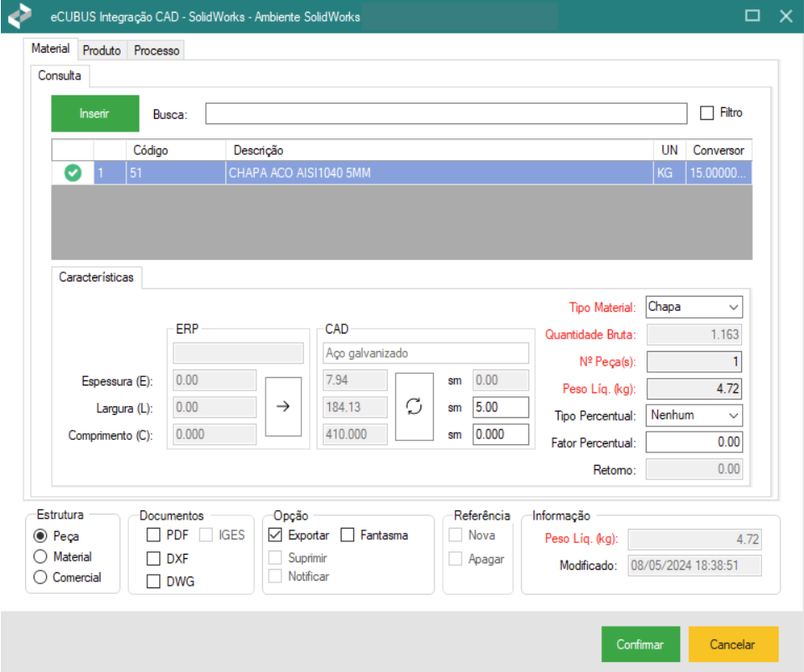Toggle the Exportar checkbox
Viewport: 804px width, 672px height.
pos(276,535)
